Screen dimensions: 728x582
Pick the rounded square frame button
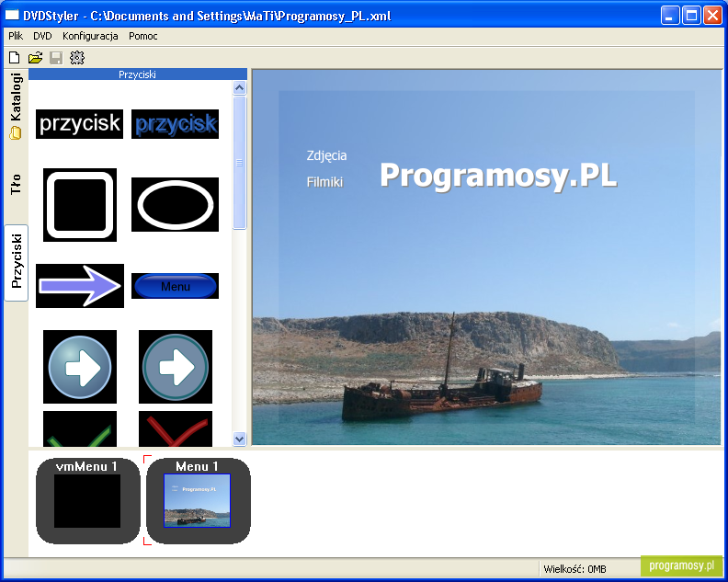tap(80, 205)
